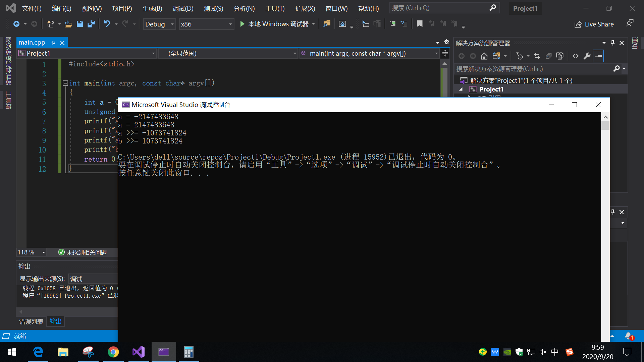Click the Live Share button
The image size is (644, 362).
[x=594, y=24]
